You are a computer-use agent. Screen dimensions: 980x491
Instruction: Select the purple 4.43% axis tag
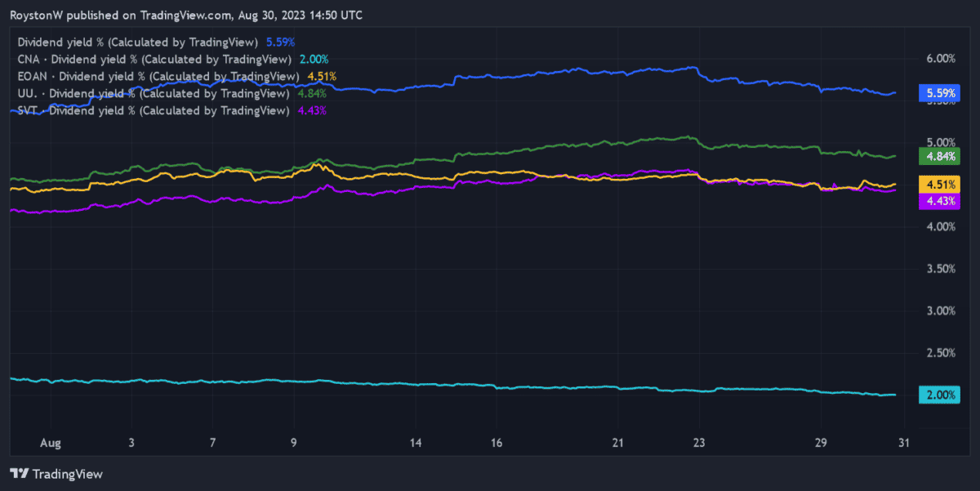(x=938, y=199)
